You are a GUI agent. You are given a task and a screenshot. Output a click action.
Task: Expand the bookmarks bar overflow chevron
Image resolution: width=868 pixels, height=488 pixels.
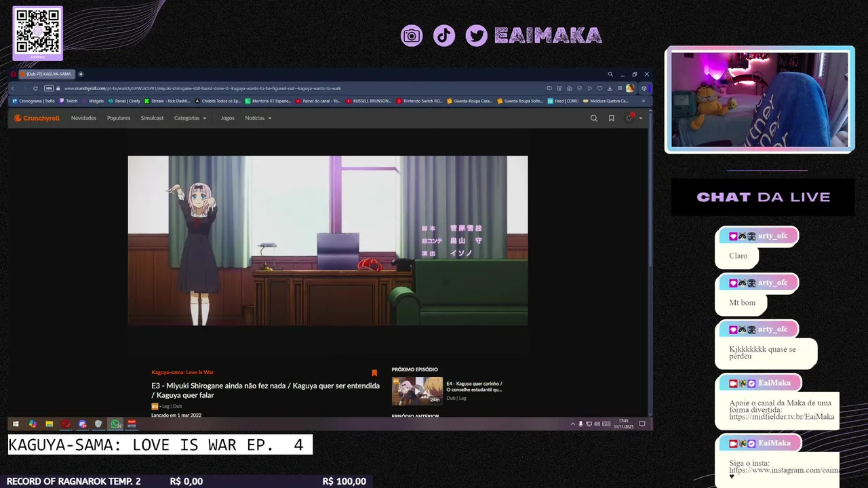click(644, 101)
